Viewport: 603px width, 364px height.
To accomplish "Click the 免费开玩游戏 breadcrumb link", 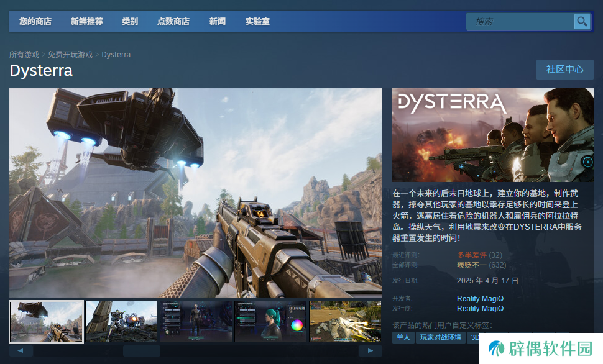I will click(x=70, y=55).
